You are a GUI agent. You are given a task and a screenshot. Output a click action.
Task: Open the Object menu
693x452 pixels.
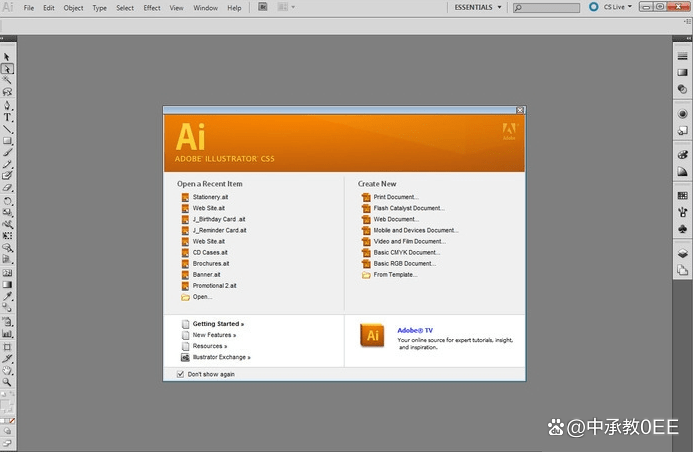coord(73,8)
